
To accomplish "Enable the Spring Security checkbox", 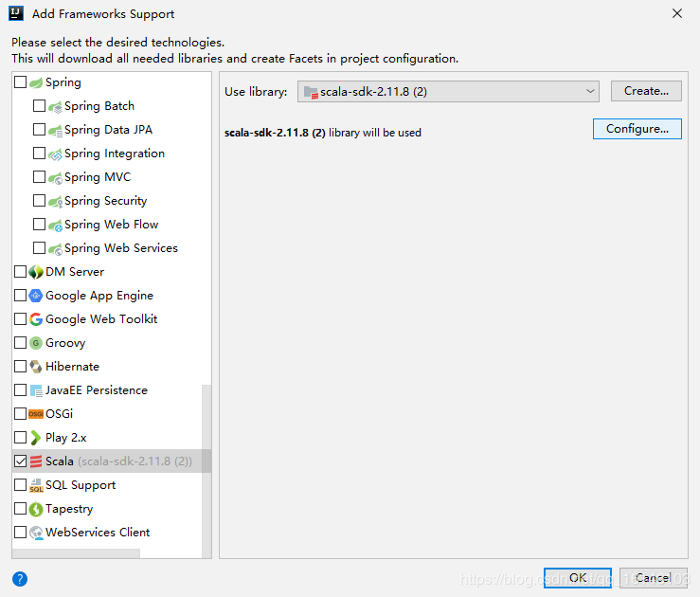I will click(39, 201).
